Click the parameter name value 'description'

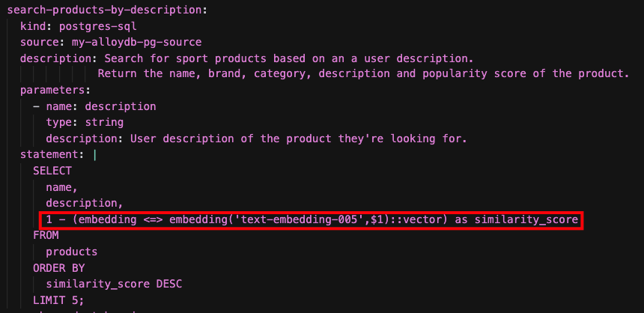click(120, 106)
